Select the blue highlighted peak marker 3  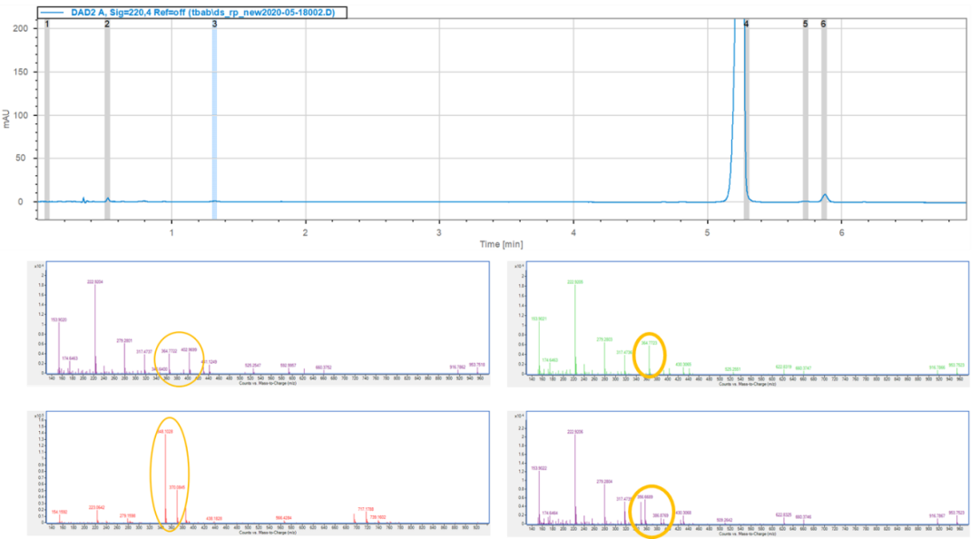point(214,119)
